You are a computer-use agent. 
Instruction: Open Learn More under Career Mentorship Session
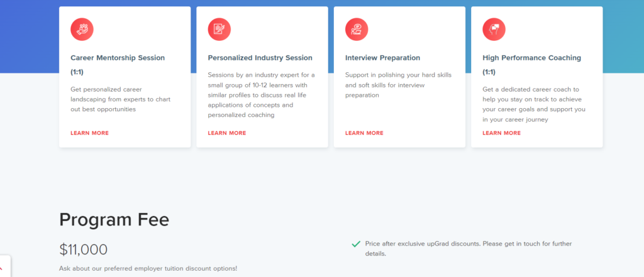(89, 133)
